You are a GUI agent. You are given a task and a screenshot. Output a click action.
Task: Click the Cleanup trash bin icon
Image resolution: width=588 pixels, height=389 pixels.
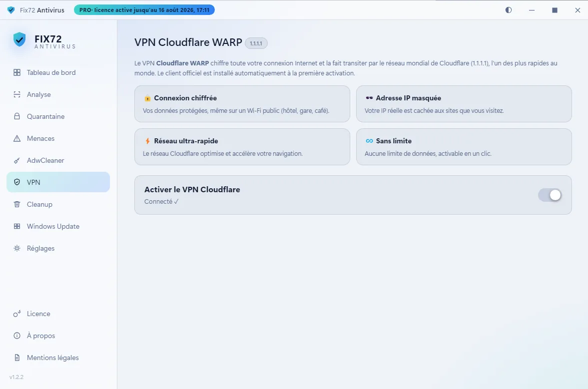(17, 204)
